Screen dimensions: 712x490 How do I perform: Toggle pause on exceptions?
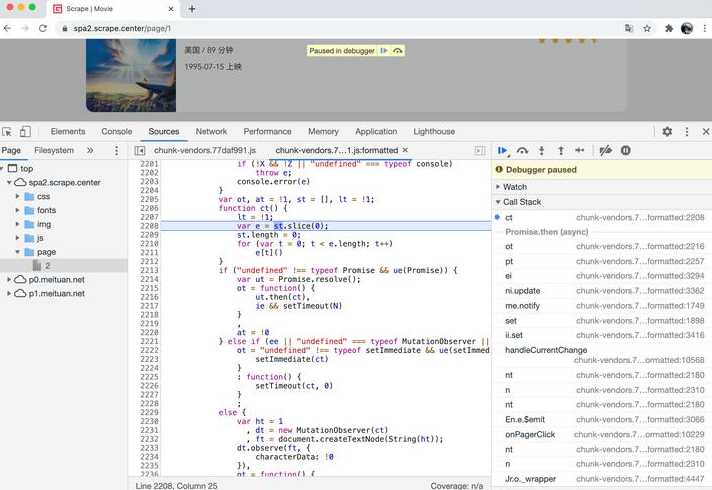[625, 150]
